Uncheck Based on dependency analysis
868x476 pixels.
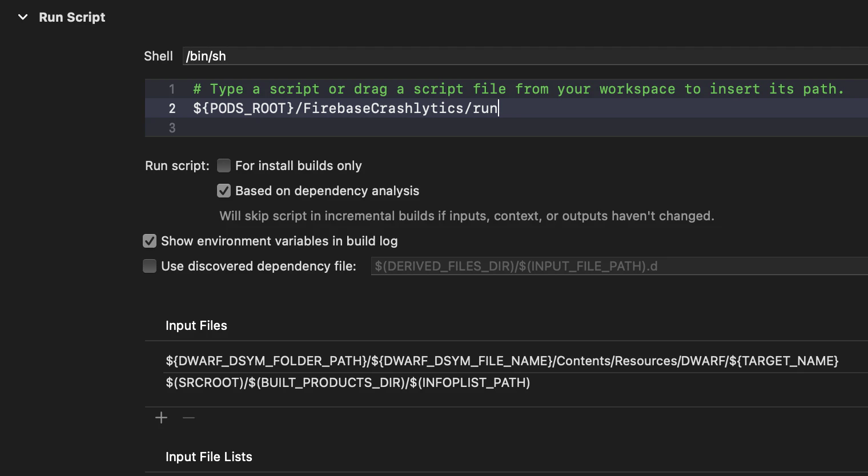click(x=224, y=191)
